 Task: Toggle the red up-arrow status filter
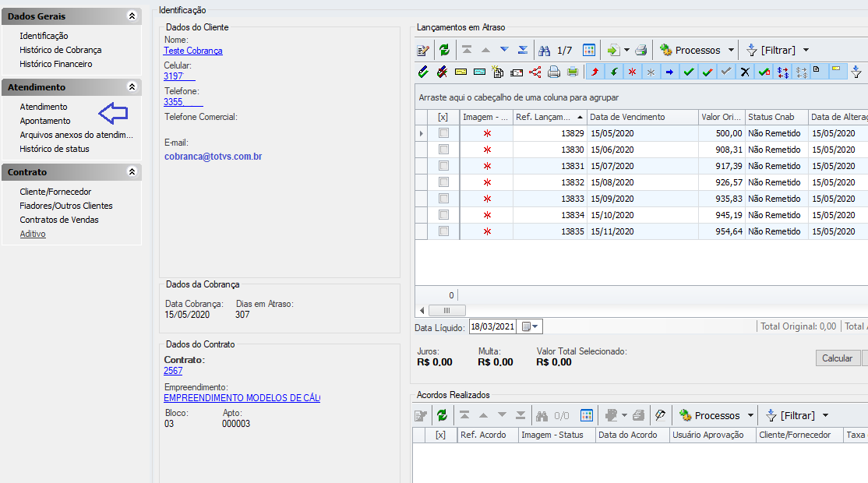pos(595,72)
